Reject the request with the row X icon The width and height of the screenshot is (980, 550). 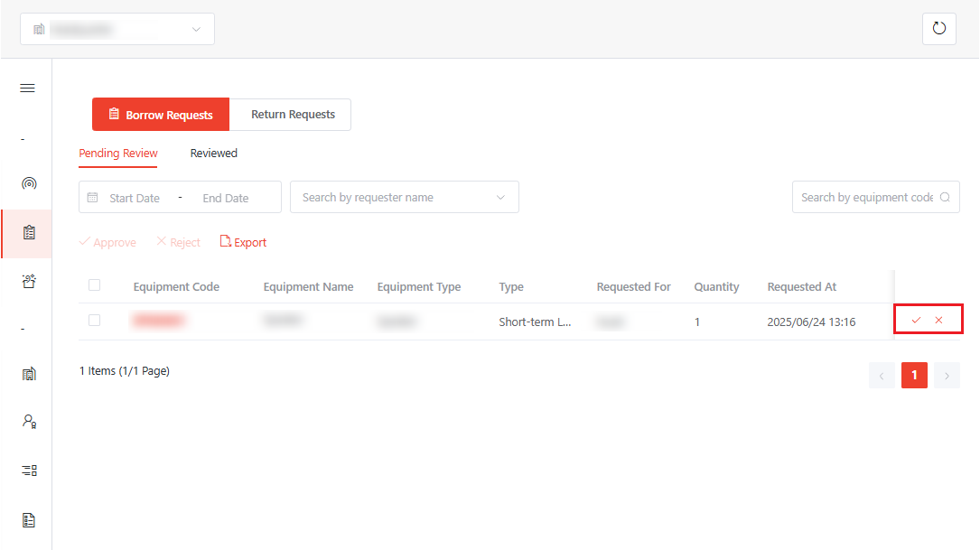(939, 321)
